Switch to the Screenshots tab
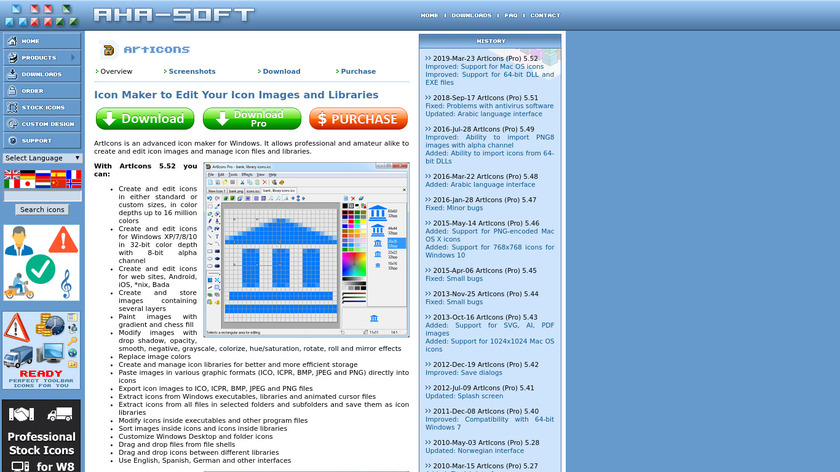This screenshot has width=840, height=472. (x=192, y=71)
